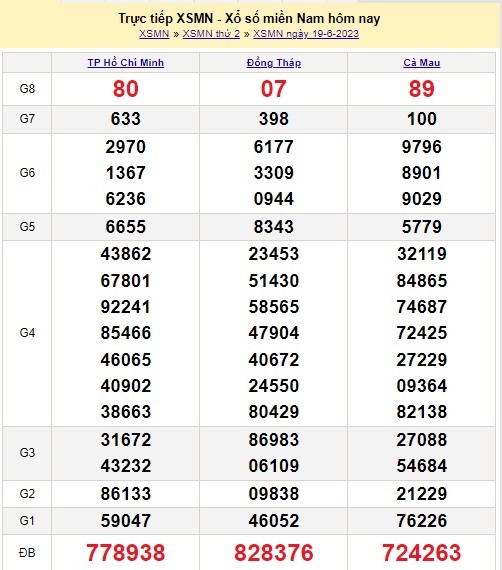Viewport: 502px width, 570px height.
Task: Select special prize number 724263
Action: tap(422, 553)
